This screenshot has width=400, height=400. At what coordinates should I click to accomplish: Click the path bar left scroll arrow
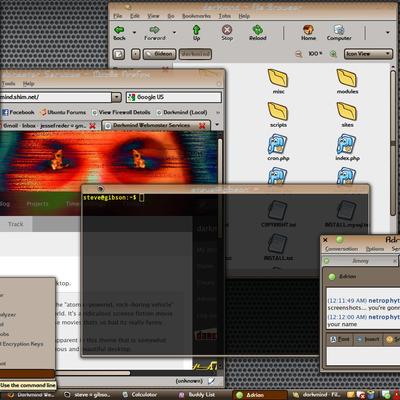click(x=135, y=54)
